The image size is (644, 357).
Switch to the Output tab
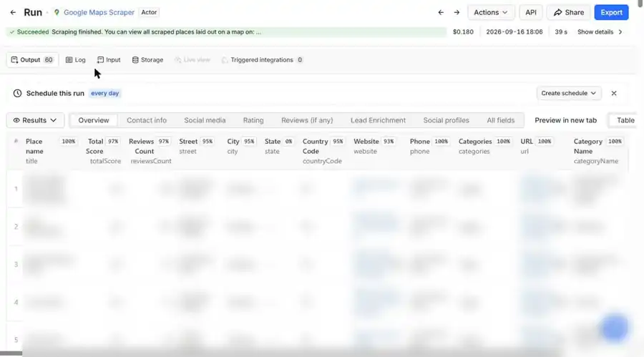(32, 59)
